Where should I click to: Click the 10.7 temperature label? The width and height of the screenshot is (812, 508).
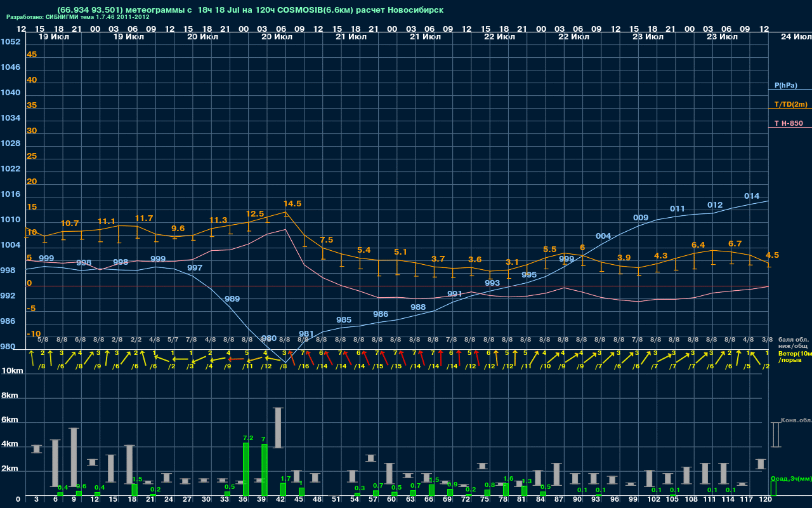coord(70,224)
